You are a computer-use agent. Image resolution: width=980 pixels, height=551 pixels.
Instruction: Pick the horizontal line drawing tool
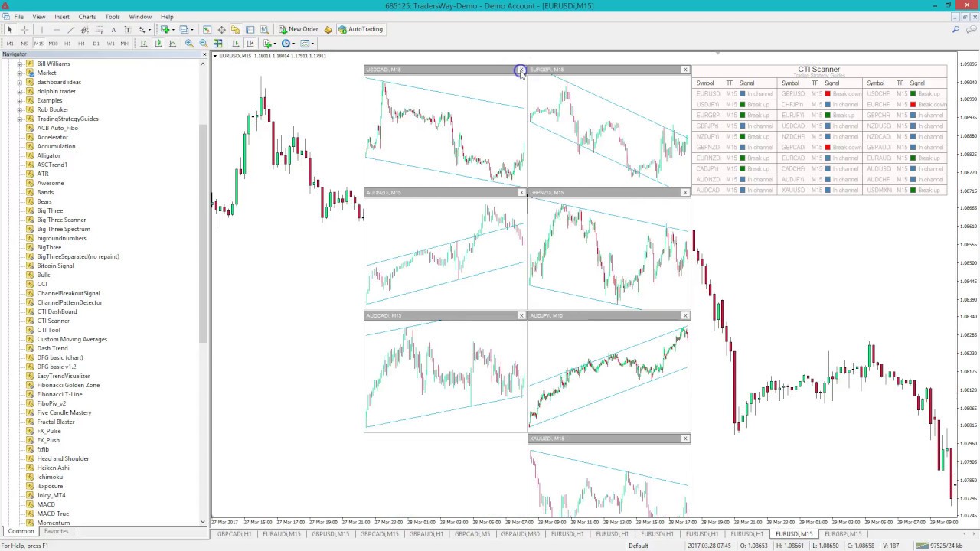(57, 29)
